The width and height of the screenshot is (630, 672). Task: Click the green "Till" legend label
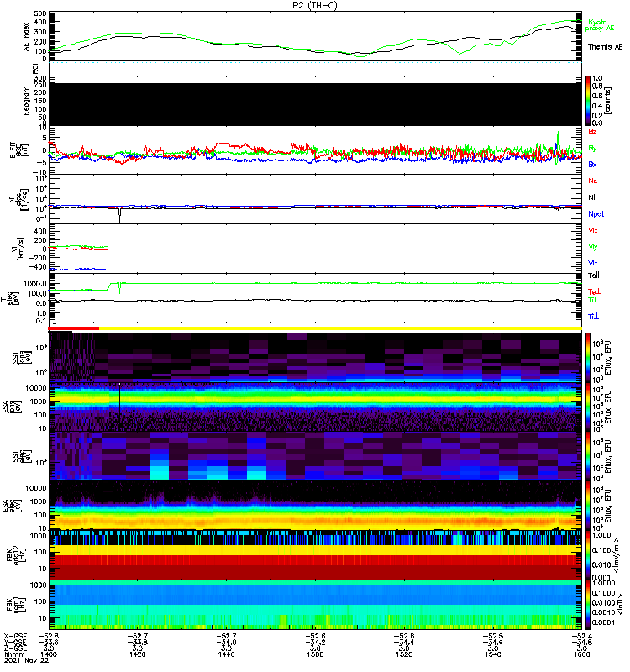[592, 300]
